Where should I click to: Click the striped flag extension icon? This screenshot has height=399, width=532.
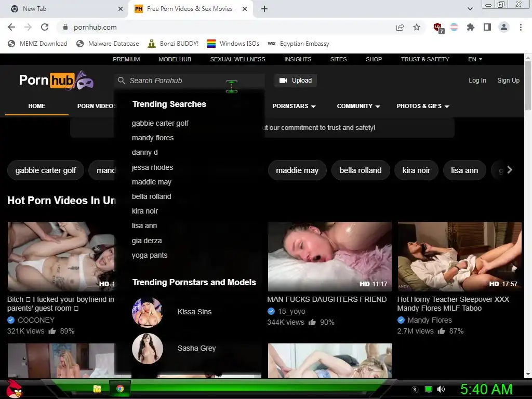[x=454, y=27]
